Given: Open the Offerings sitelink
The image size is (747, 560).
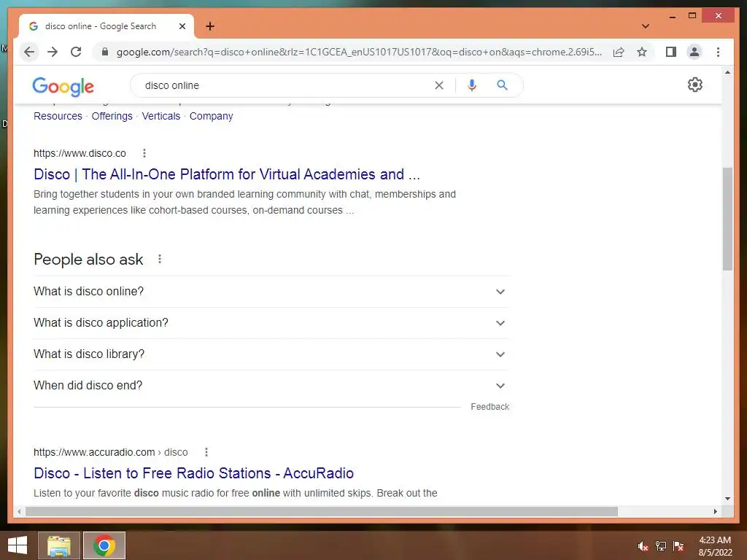Looking at the screenshot, I should point(112,116).
